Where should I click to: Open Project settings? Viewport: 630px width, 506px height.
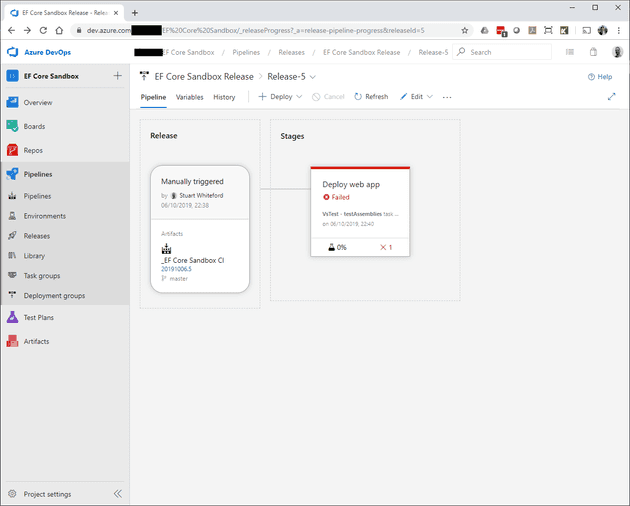pos(46,494)
